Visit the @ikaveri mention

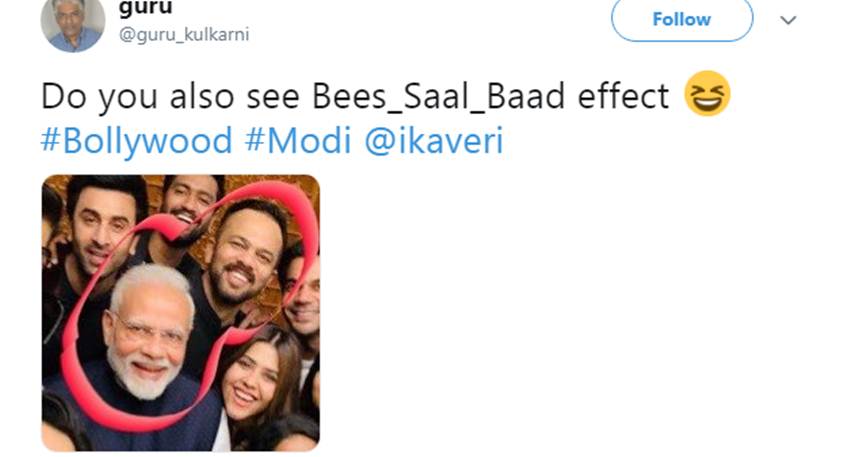(x=433, y=141)
